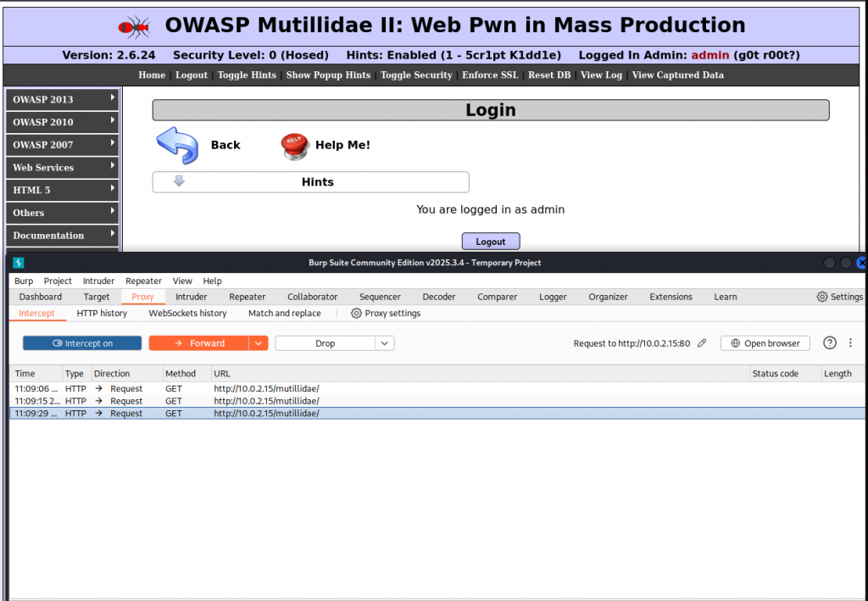Image resolution: width=868 pixels, height=601 pixels.
Task: Click Show Popup Hints link
Action: click(x=328, y=75)
